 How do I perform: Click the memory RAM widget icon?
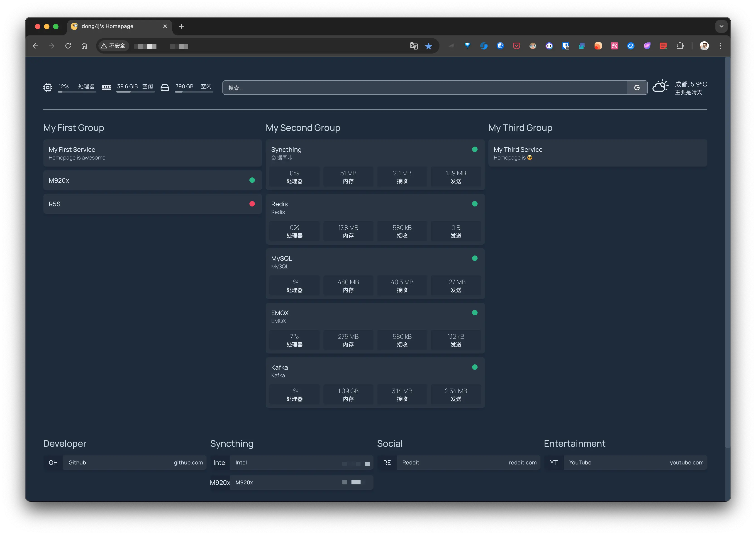106,87
